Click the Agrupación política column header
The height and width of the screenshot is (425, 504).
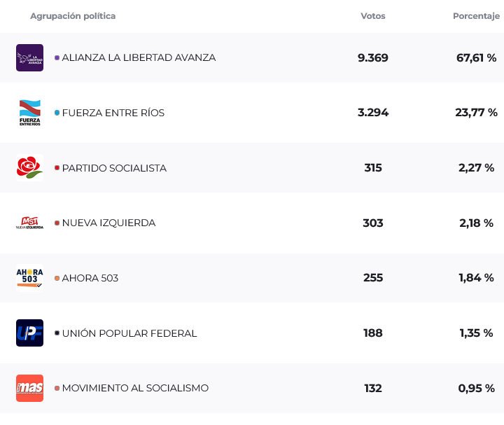pos(73,16)
